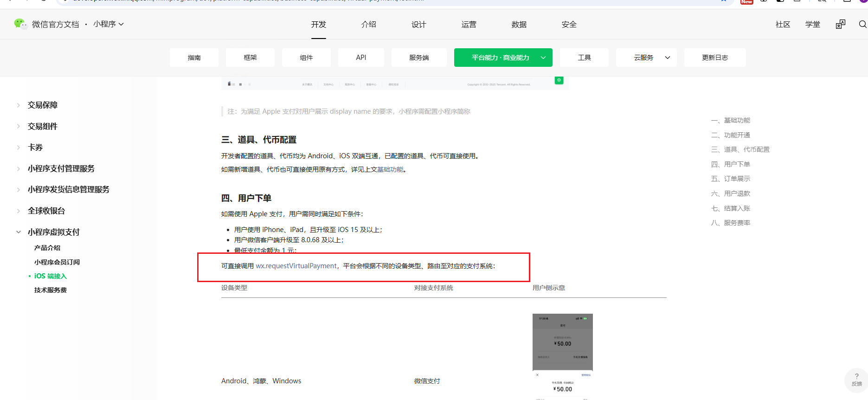Open 技术服务费 in the sidebar
Image resolution: width=868 pixels, height=400 pixels.
click(51, 290)
